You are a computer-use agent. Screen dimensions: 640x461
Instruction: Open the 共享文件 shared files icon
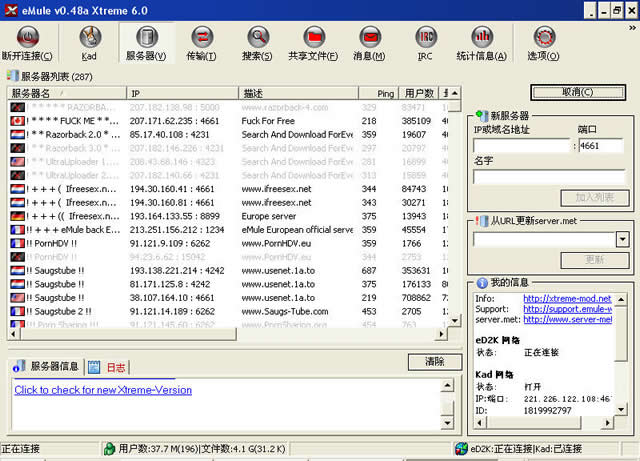(314, 37)
